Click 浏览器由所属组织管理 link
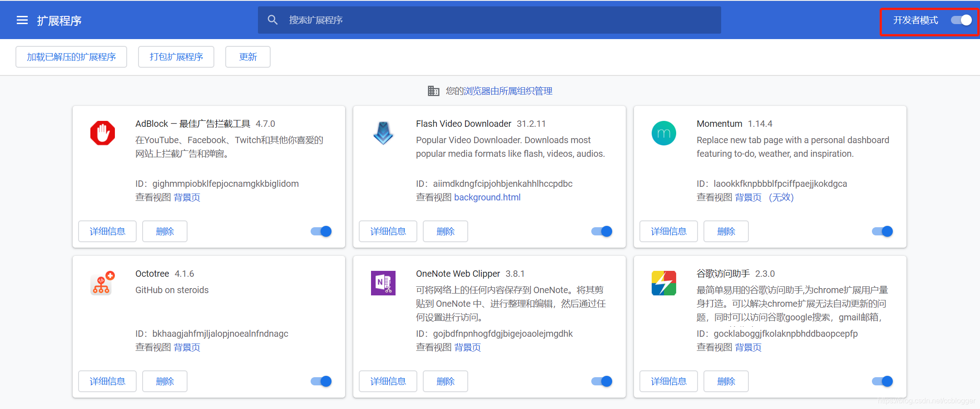 coord(508,91)
